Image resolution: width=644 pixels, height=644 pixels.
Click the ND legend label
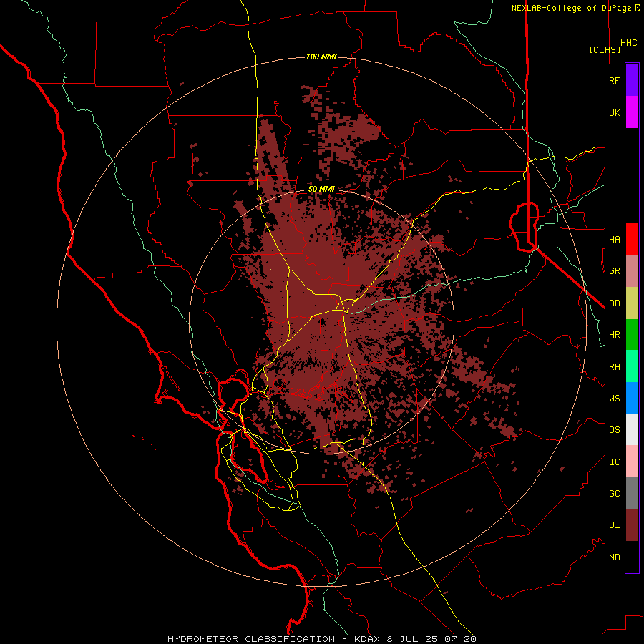pos(614,557)
